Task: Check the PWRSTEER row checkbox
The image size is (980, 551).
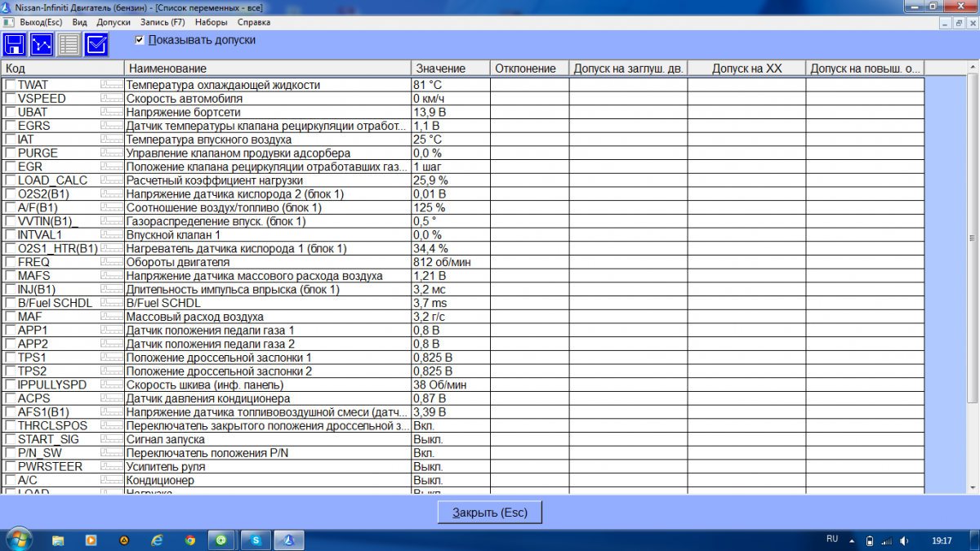Action: pos(10,467)
